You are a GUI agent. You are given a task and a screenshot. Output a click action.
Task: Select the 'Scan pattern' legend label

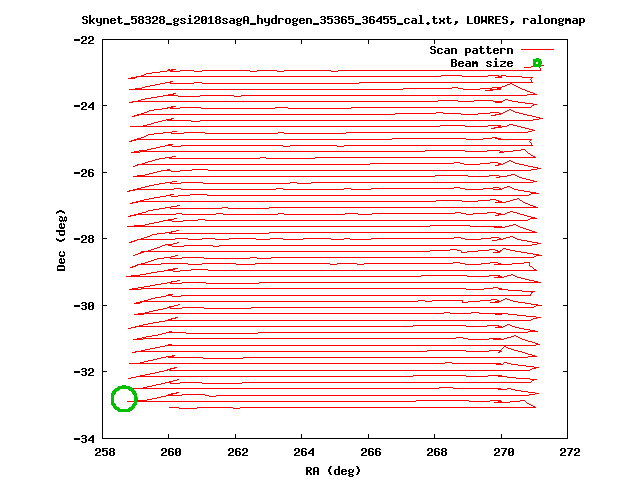tap(471, 50)
